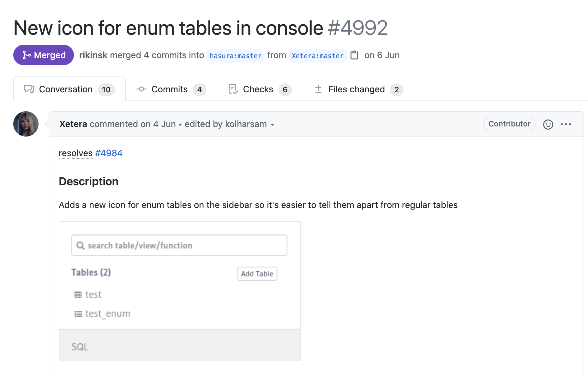This screenshot has height=373, width=588.
Task: Click the search magnifier icon
Action: [x=81, y=246]
